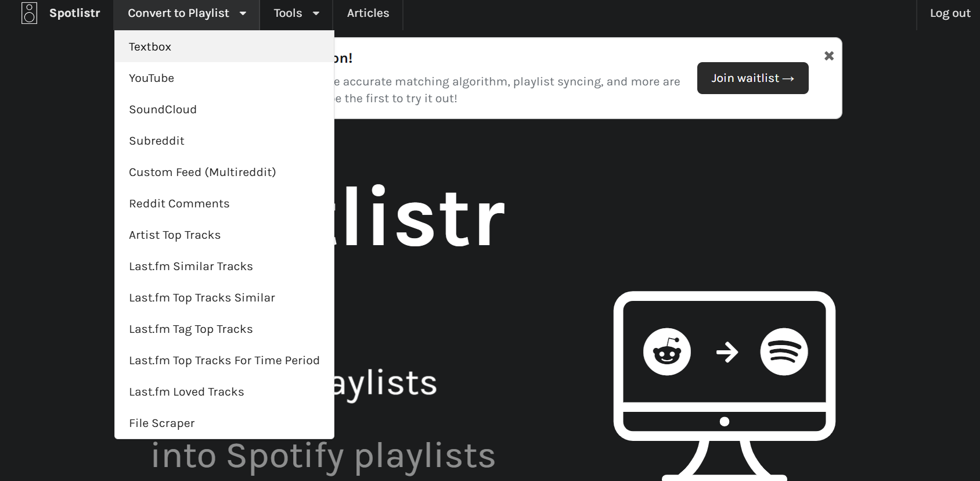Open the File Scraper option

pos(162,423)
